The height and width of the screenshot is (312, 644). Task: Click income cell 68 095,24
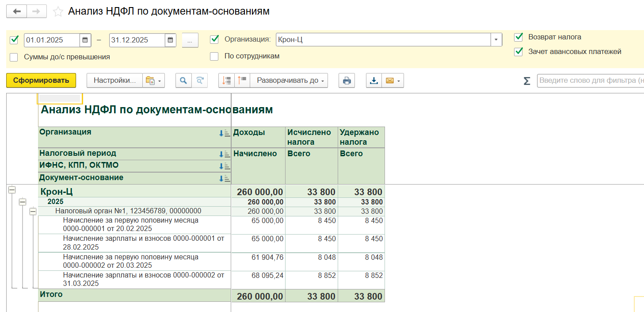point(258,279)
